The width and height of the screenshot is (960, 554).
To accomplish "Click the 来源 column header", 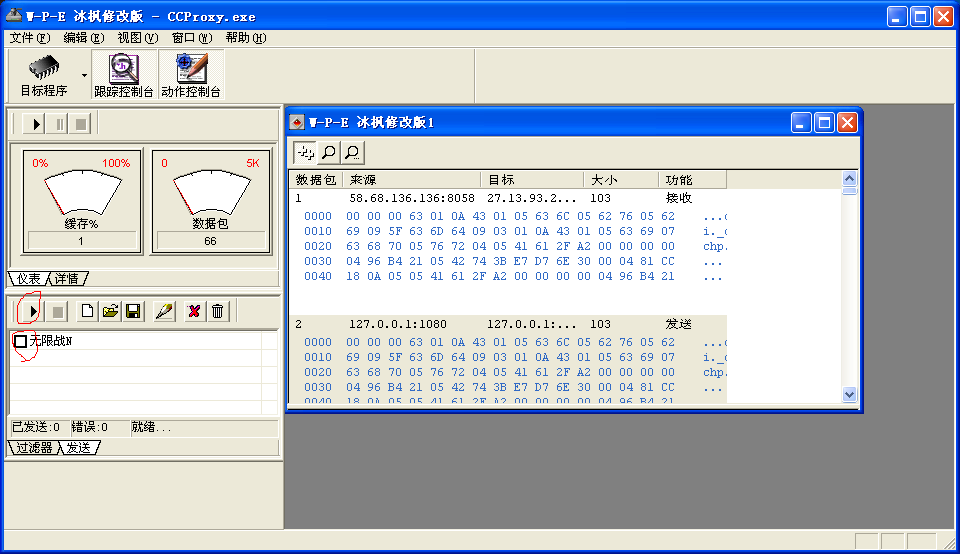I will point(411,180).
